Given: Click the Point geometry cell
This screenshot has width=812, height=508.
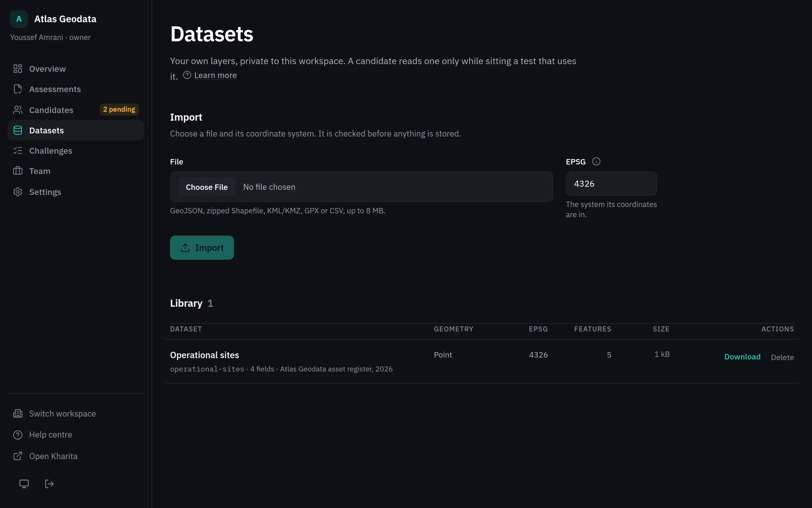Looking at the screenshot, I should tap(443, 355).
